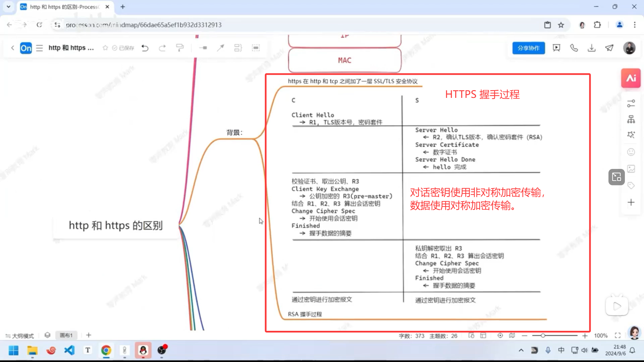Select the http 和 https browser tab
Screen dimensions: 644x362
point(64,7)
